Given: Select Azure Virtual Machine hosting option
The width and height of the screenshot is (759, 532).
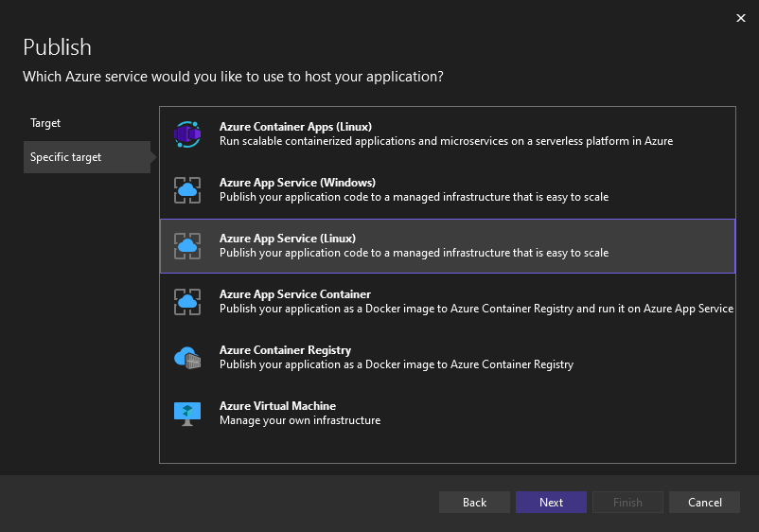Looking at the screenshot, I should point(277,406).
